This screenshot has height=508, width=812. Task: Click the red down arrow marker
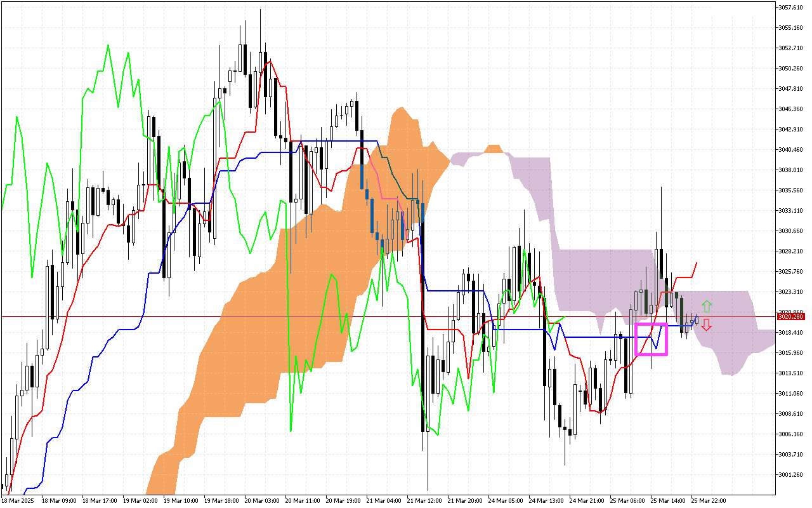click(706, 325)
